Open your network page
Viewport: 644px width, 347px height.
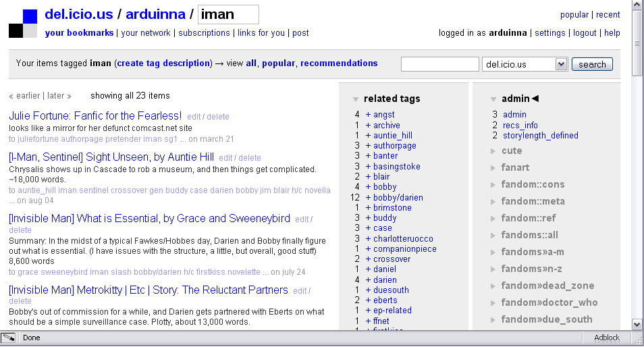click(145, 33)
